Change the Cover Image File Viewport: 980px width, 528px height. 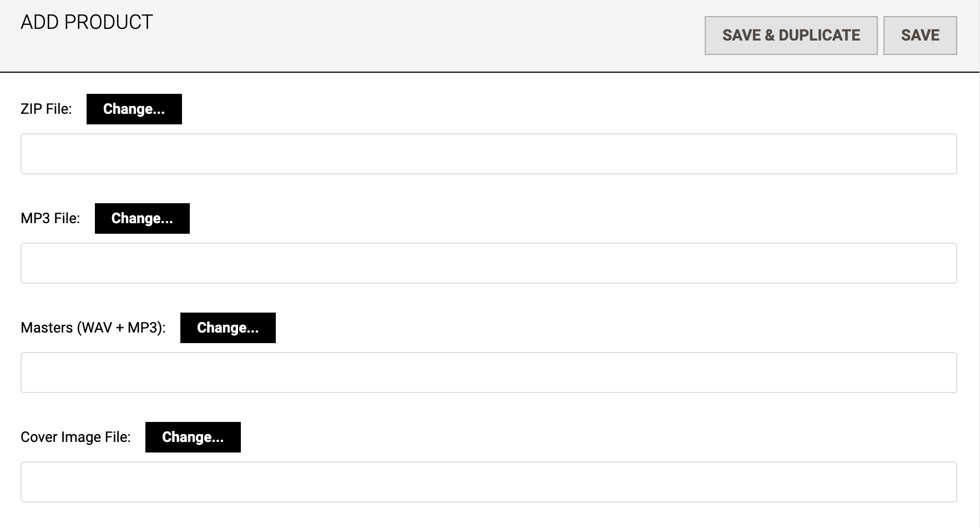coord(193,437)
